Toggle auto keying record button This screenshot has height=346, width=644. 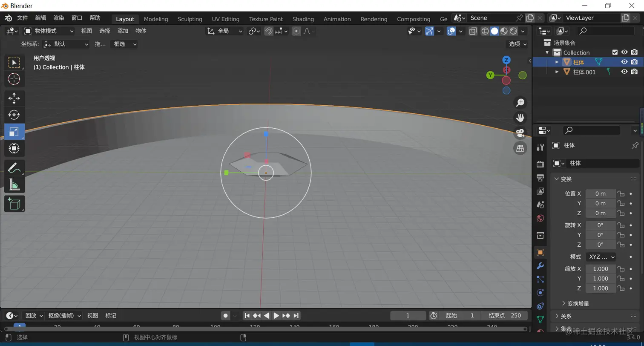tap(226, 315)
